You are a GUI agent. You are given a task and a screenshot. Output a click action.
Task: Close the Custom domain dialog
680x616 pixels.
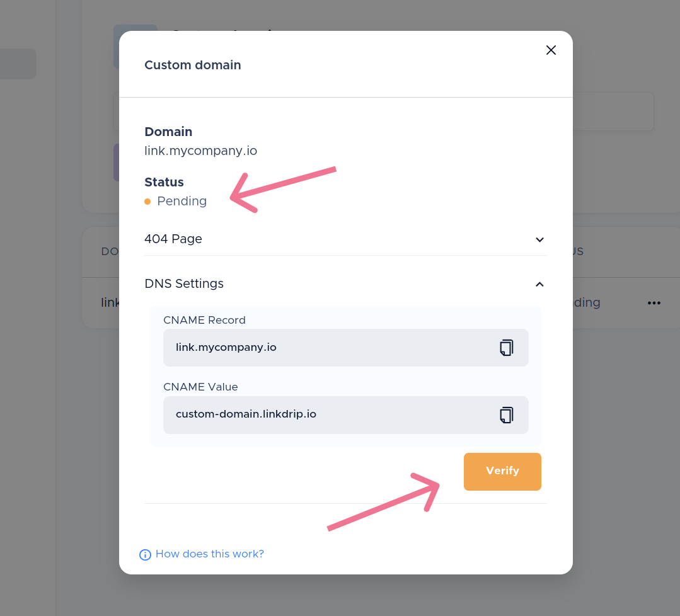tap(551, 50)
